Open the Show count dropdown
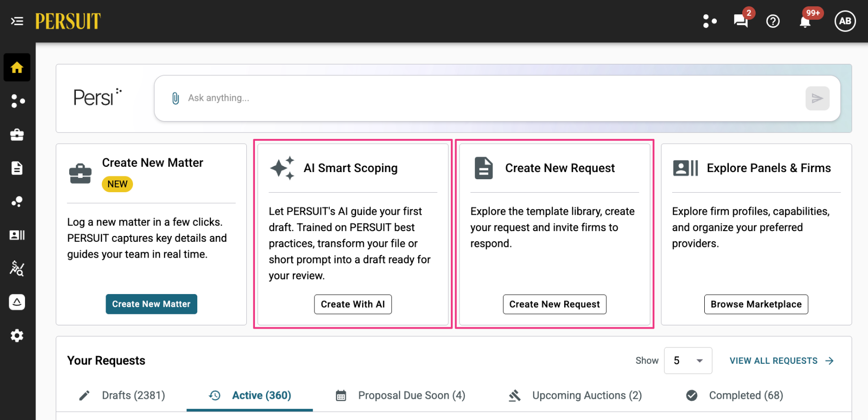Image resolution: width=868 pixels, height=420 pixels. point(688,361)
